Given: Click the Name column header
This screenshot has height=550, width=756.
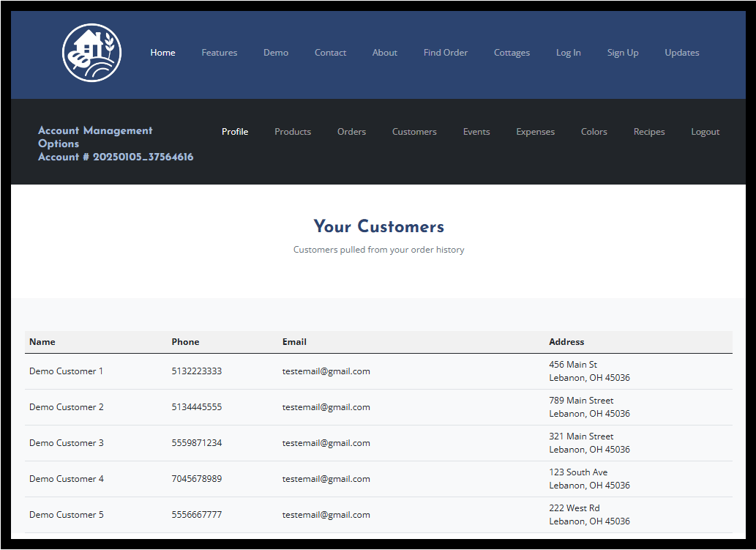Looking at the screenshot, I should [x=42, y=342].
